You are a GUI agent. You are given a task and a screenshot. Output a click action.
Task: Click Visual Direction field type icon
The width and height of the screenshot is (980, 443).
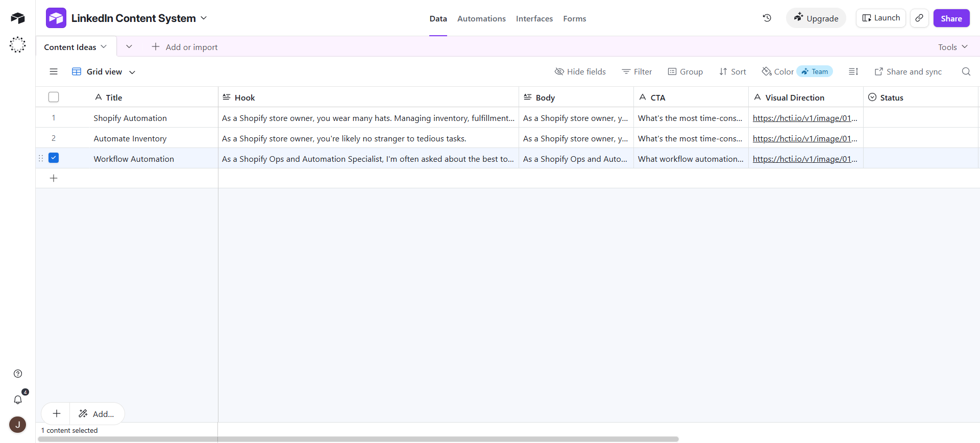click(757, 97)
